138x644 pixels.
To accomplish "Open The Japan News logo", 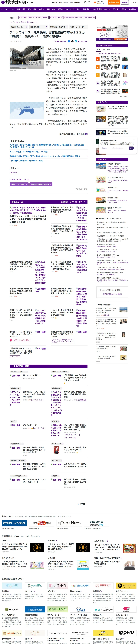I will point(69,523).
